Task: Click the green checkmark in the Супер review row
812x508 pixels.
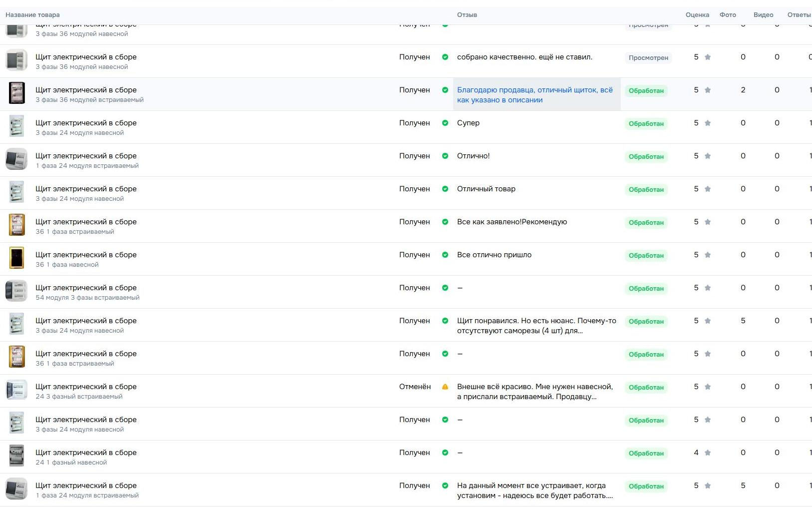Action: pos(445,123)
